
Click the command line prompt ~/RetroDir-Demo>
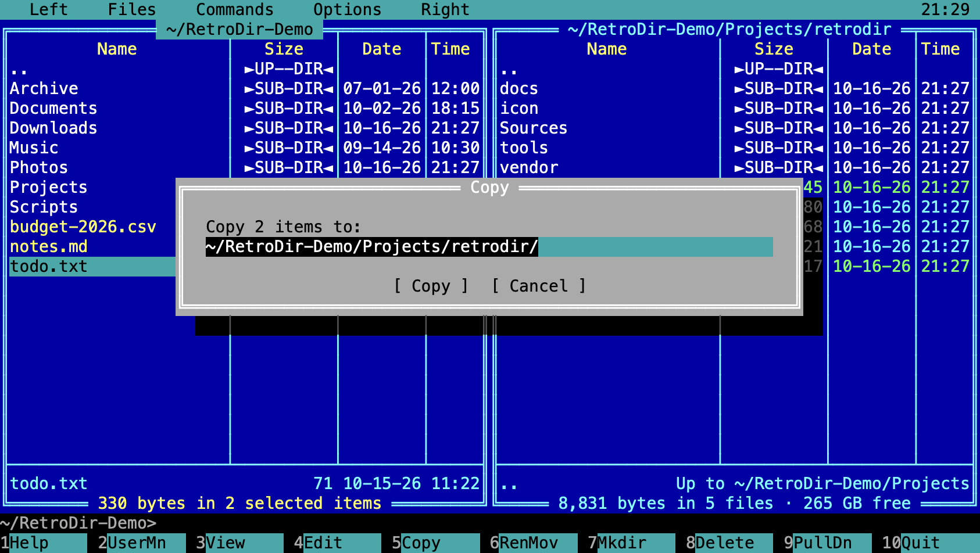78,523
